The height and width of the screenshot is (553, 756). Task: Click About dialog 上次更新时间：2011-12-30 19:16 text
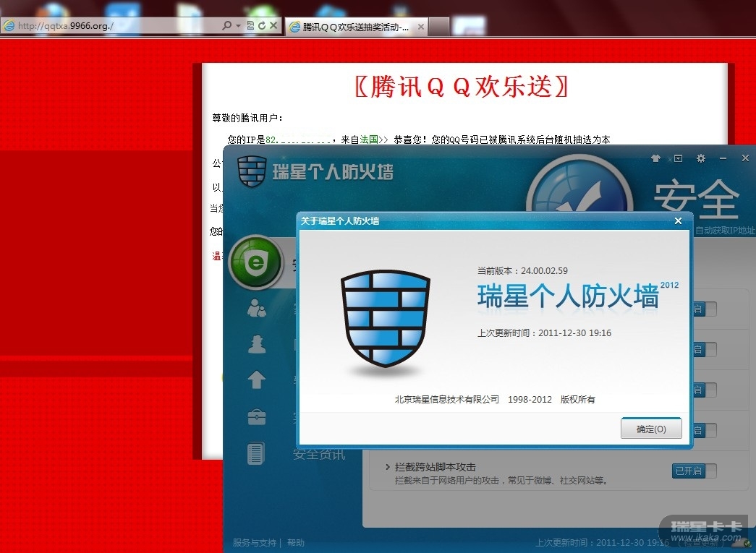(544, 333)
